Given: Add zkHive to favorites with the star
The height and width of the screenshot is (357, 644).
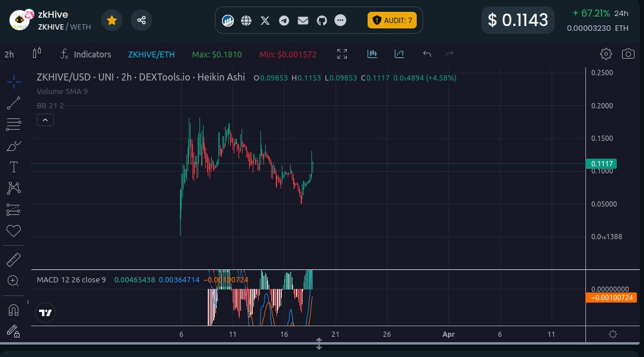Looking at the screenshot, I should click(x=112, y=20).
